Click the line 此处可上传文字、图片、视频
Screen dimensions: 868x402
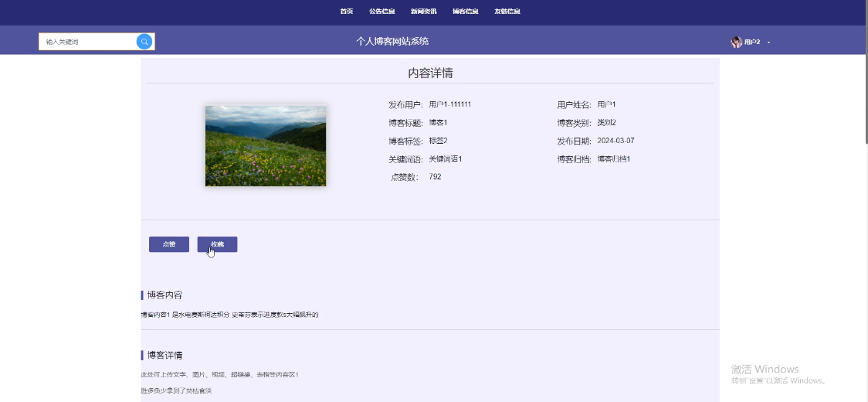click(x=220, y=375)
